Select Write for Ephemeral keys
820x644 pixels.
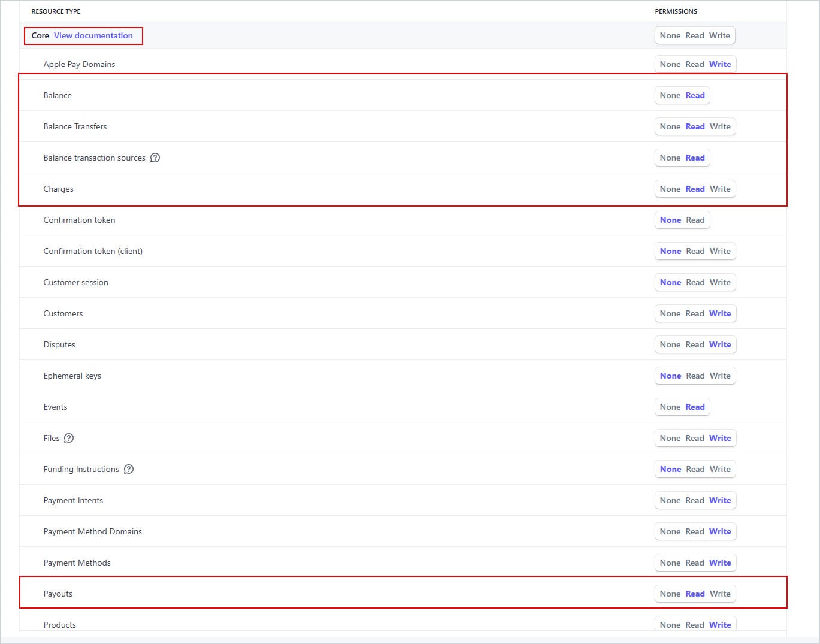pyautogui.click(x=720, y=376)
